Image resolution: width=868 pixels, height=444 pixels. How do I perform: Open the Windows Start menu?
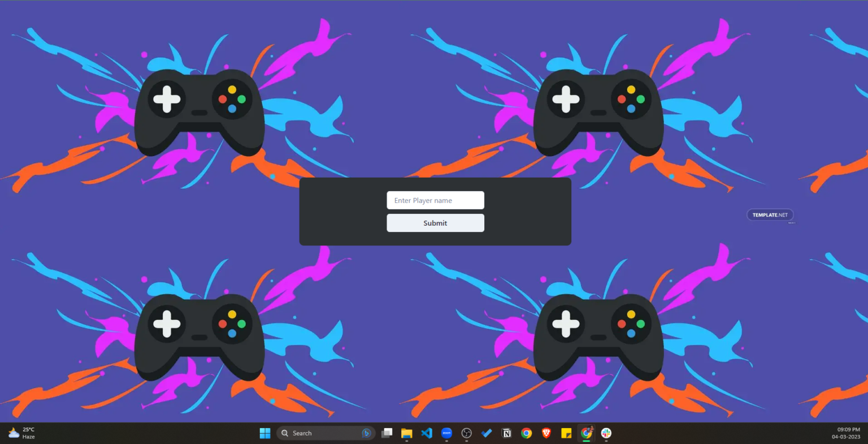264,433
